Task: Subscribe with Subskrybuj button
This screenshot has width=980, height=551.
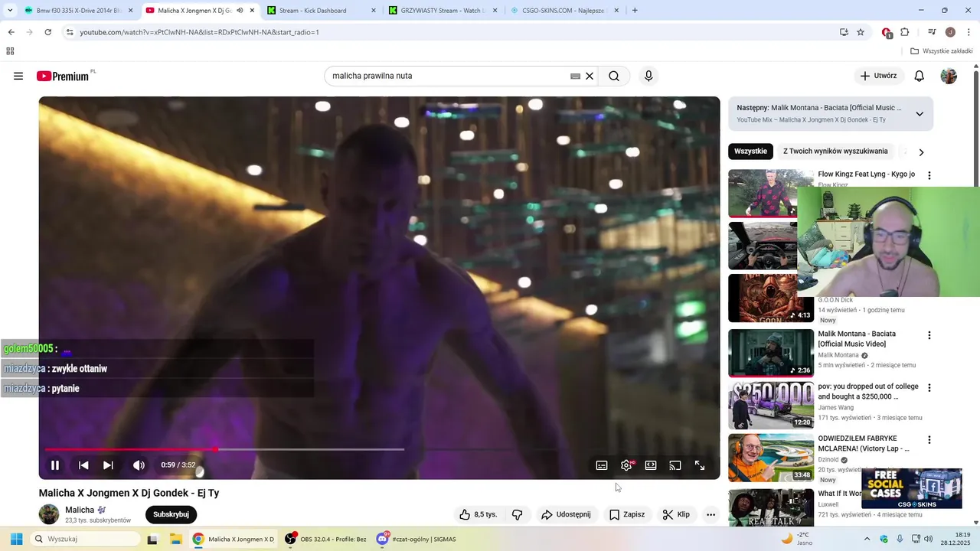Action: 171,514
